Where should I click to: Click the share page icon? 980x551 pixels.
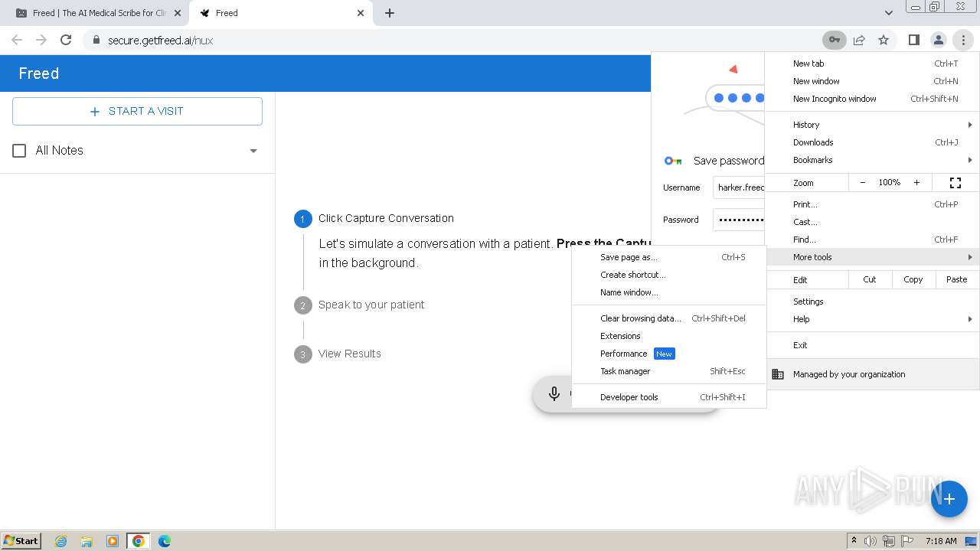tap(859, 40)
